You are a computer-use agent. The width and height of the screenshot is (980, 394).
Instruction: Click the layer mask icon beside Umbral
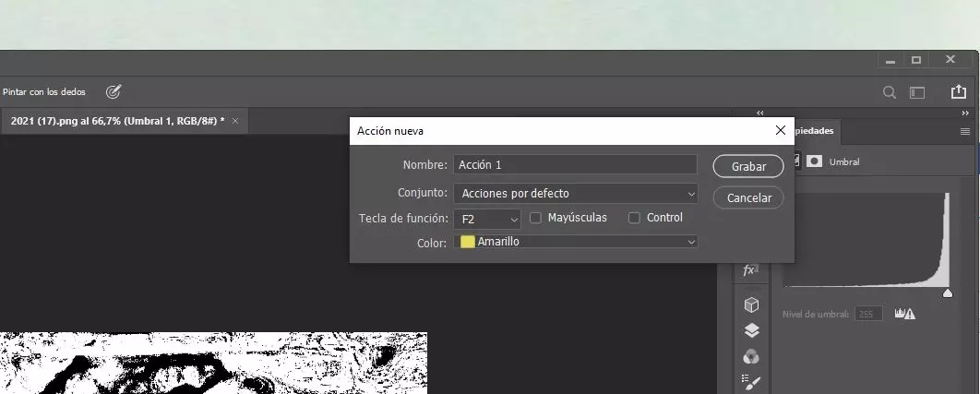point(815,161)
